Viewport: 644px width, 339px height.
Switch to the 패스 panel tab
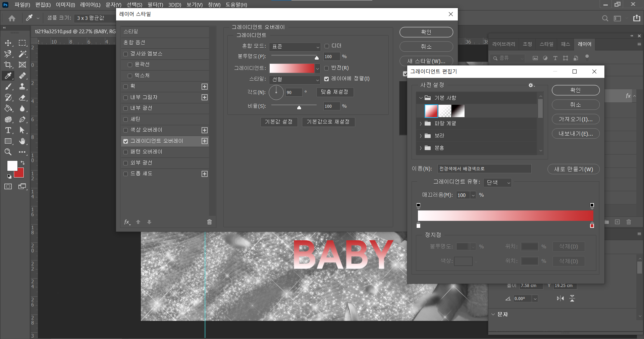[565, 44]
